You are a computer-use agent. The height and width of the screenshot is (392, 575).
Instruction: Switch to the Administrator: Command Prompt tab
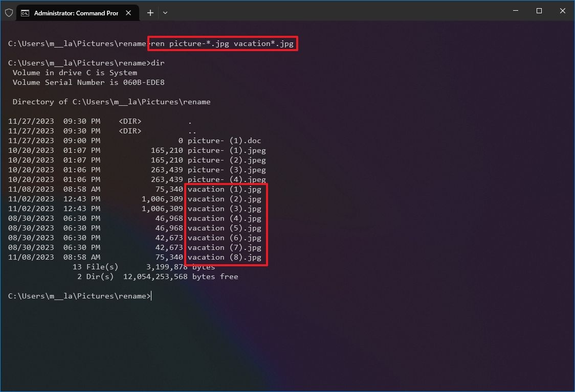[77, 12]
